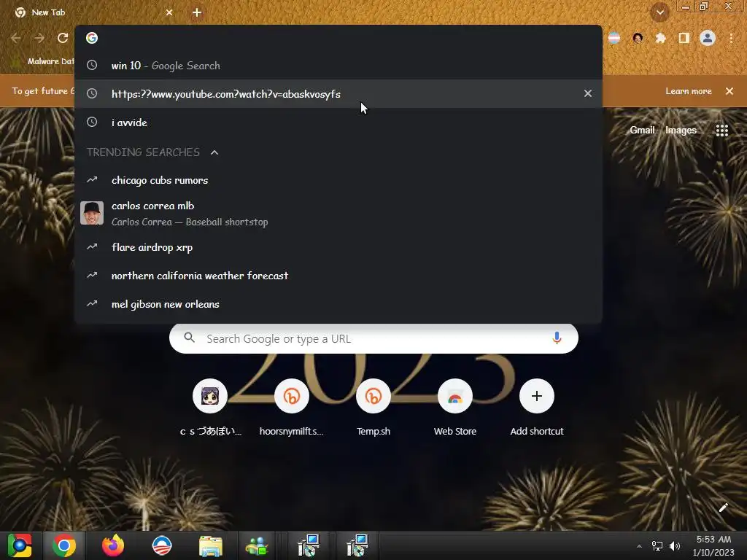
Task: Click the Carlos Correa thumbnail photo
Action: click(92, 213)
